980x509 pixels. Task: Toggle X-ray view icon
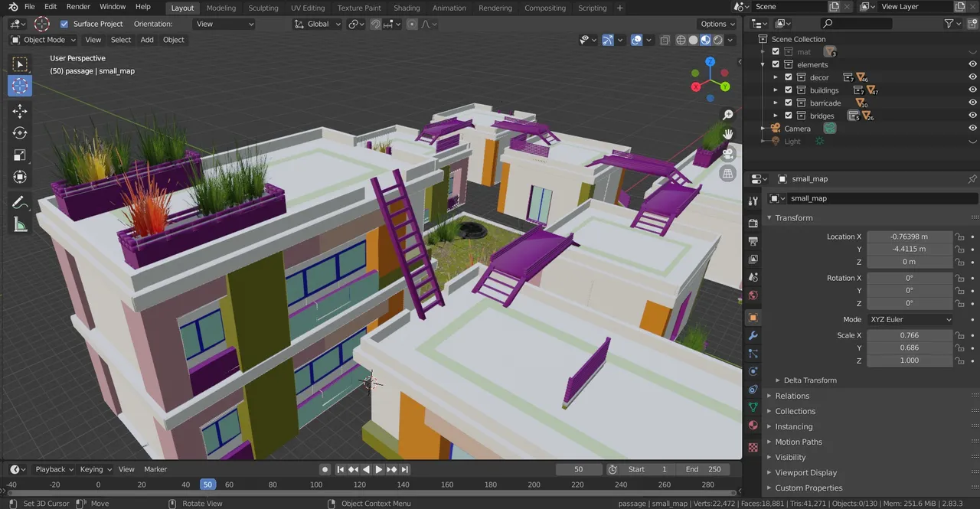[x=664, y=40]
